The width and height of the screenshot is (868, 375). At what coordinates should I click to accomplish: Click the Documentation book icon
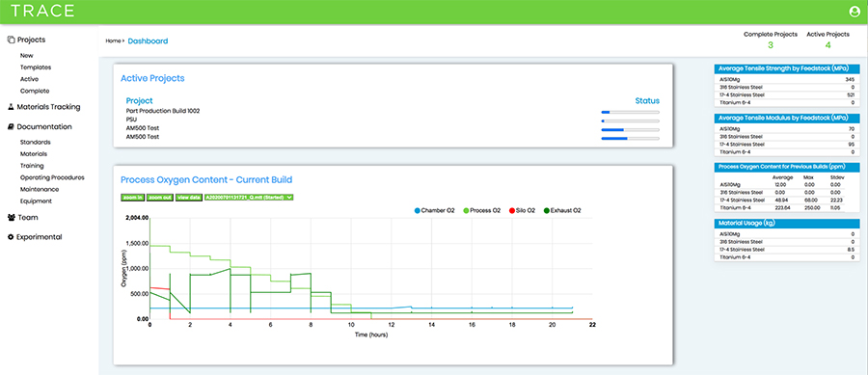coord(11,126)
